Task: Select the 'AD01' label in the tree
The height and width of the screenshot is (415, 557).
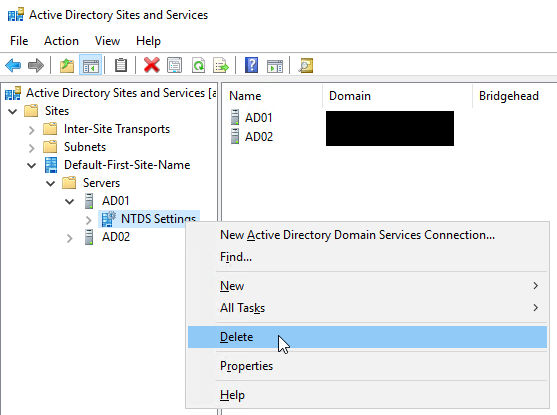Action: point(115,201)
